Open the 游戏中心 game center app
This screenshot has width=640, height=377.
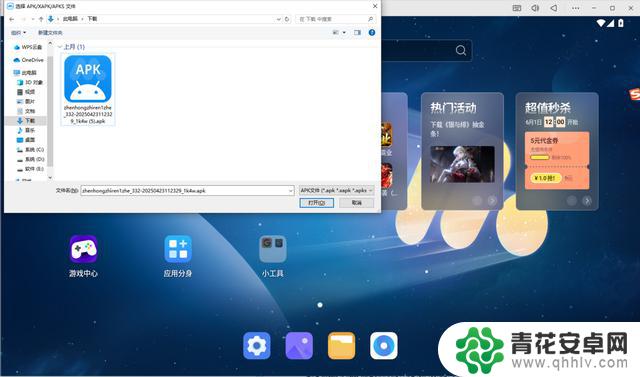coord(83,249)
